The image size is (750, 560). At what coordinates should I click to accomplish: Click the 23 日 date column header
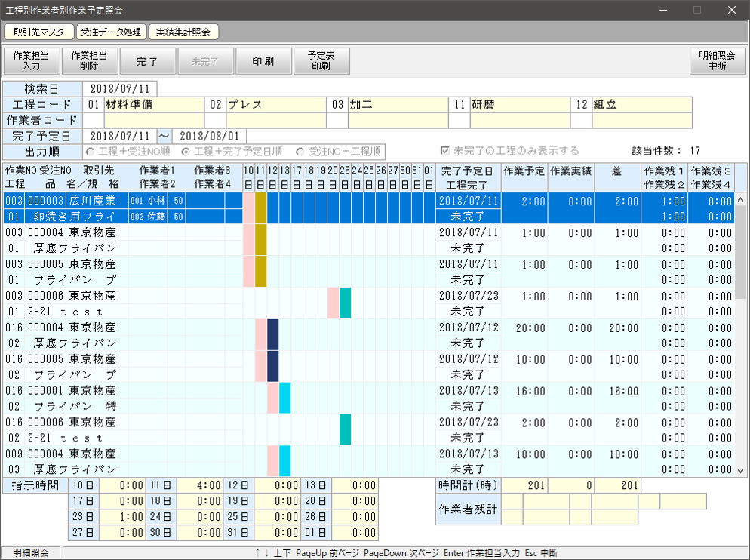tap(345, 177)
